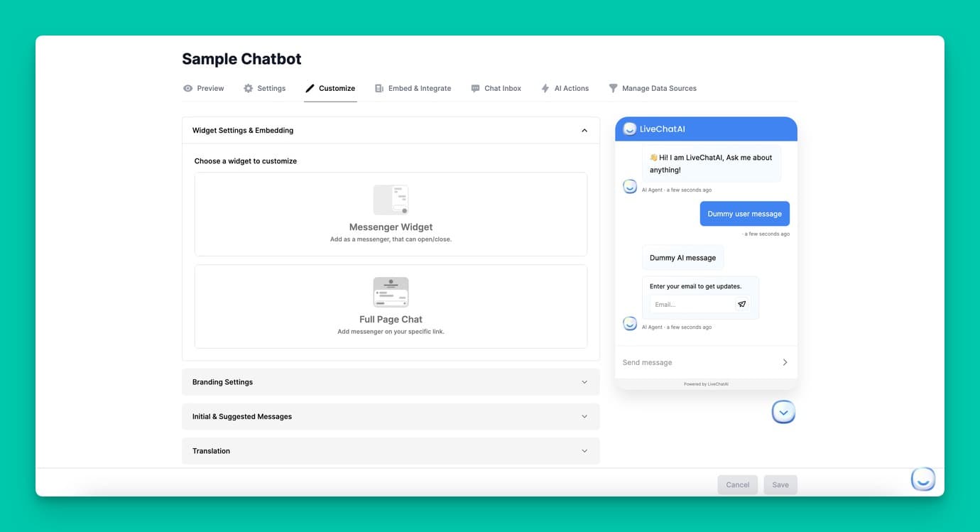Open the LiveChatAI help bubble at page corner

click(x=923, y=479)
